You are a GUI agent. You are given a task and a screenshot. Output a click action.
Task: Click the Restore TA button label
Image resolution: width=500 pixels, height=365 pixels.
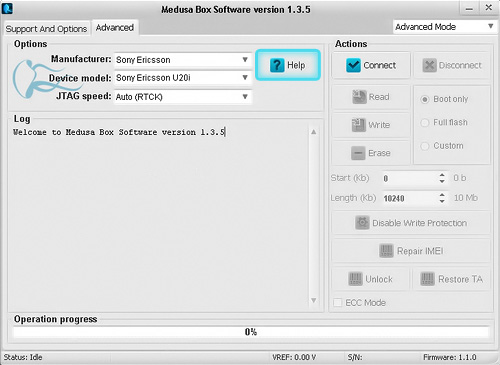click(460, 279)
